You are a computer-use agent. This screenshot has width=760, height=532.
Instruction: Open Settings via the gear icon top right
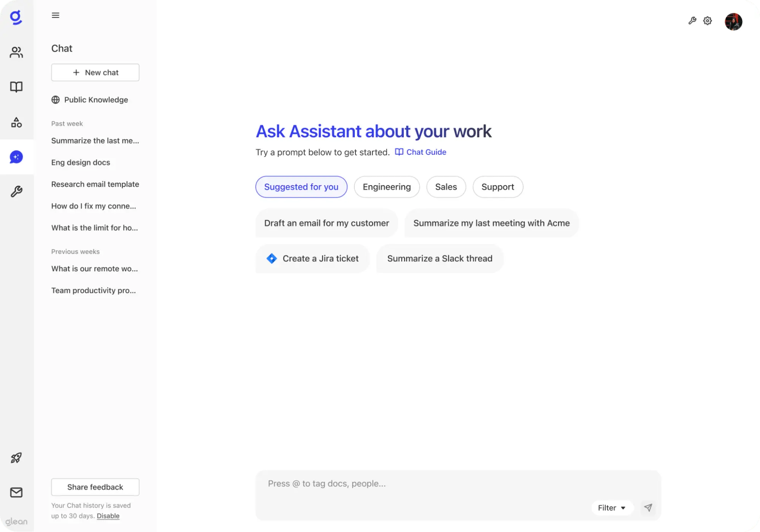click(x=707, y=21)
